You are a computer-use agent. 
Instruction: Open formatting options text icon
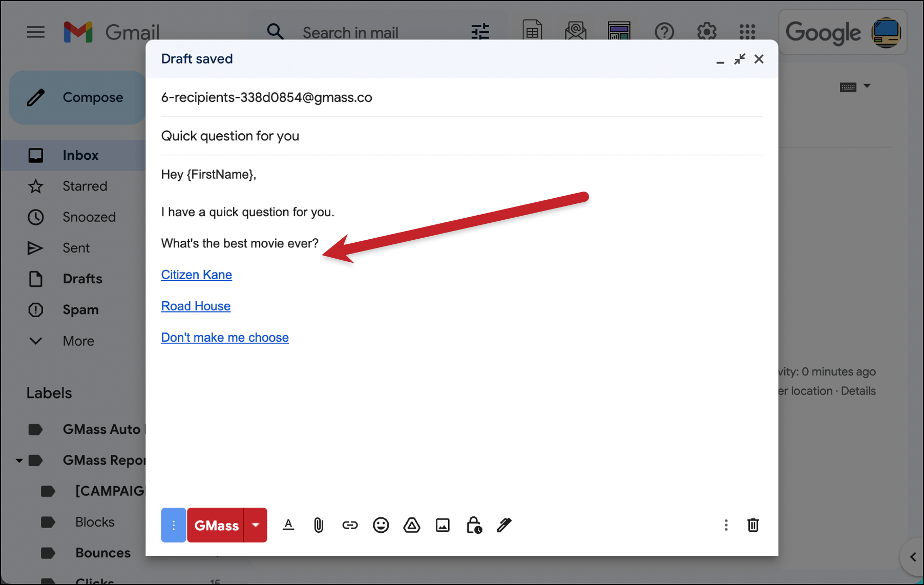point(288,525)
